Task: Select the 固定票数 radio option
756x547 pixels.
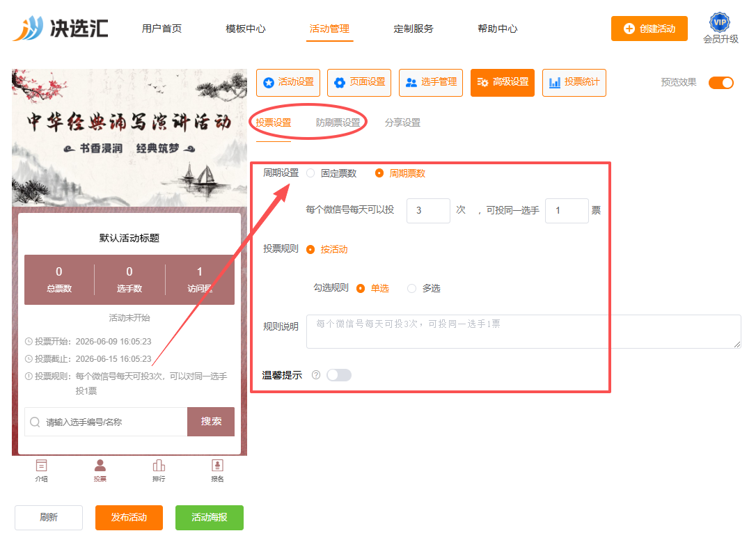Action: pos(311,173)
